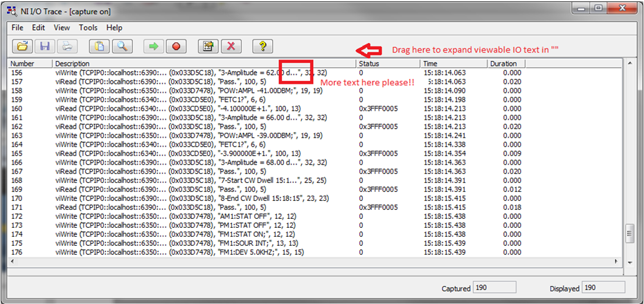Click time 15:18:14.198 cell

445,100
